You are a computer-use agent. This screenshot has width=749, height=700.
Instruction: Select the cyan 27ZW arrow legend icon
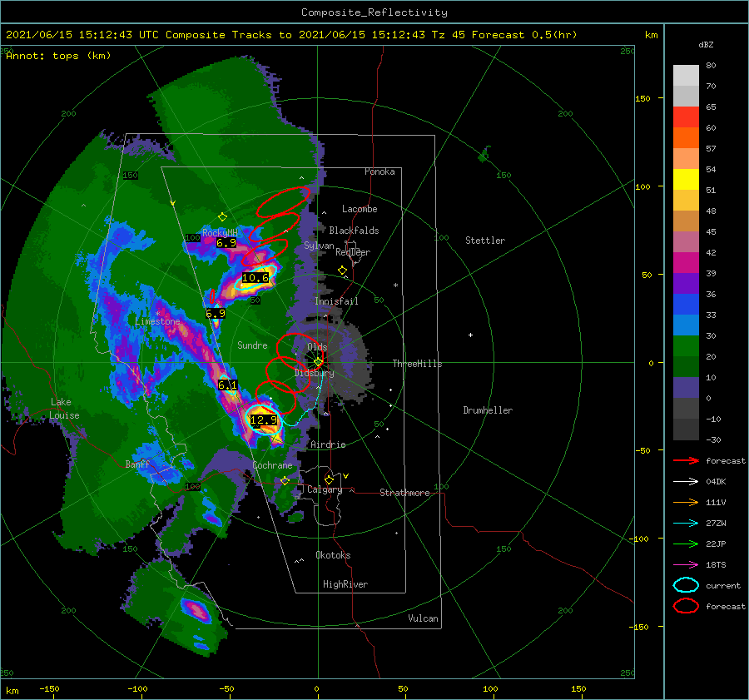(x=686, y=524)
